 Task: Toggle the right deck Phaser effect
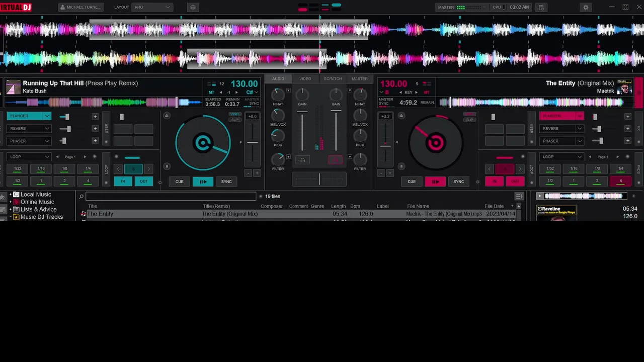pyautogui.click(x=557, y=141)
